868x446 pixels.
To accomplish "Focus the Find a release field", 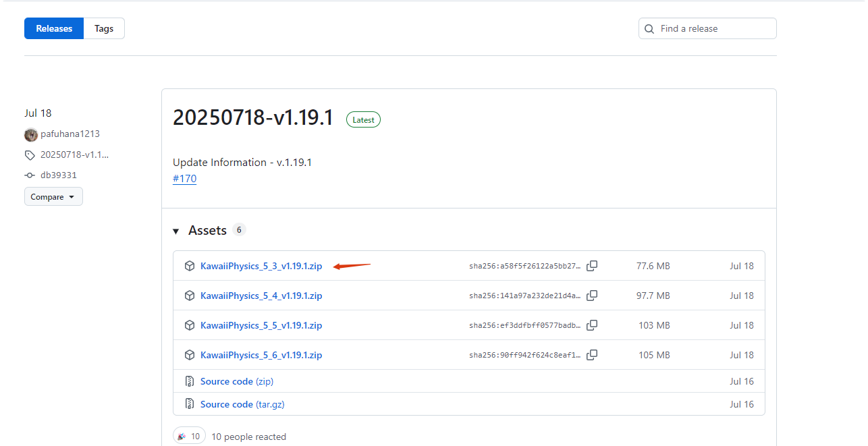I will pyautogui.click(x=707, y=28).
